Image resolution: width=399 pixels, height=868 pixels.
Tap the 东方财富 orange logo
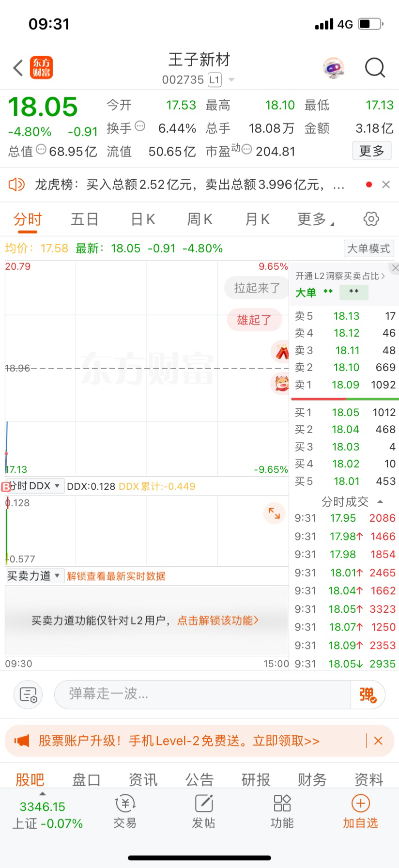(x=42, y=68)
